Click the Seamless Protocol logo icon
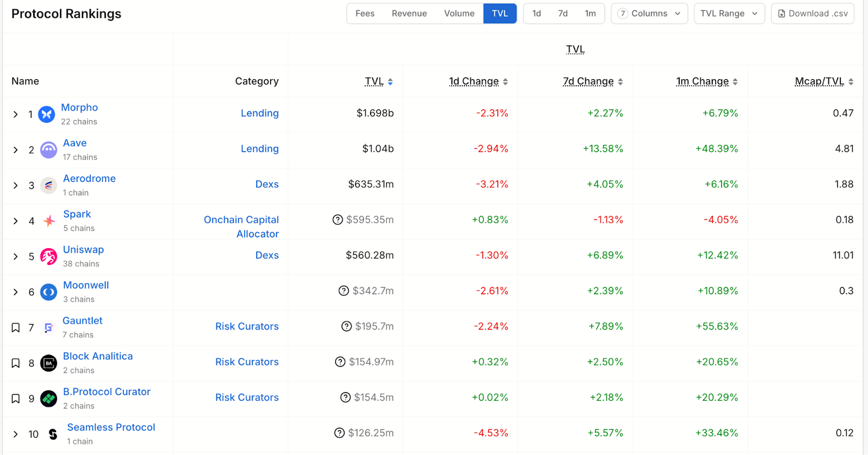The image size is (868, 455). coord(53,434)
